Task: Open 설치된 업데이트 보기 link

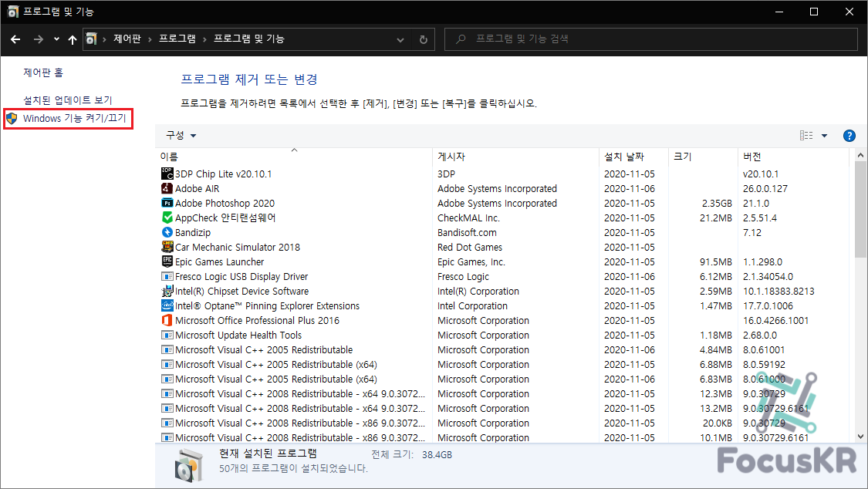Action: click(68, 100)
